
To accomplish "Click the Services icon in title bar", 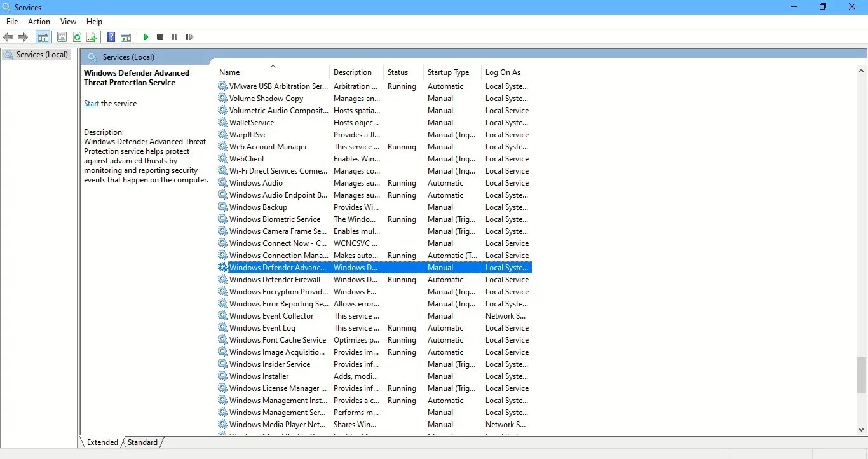I will [7, 7].
